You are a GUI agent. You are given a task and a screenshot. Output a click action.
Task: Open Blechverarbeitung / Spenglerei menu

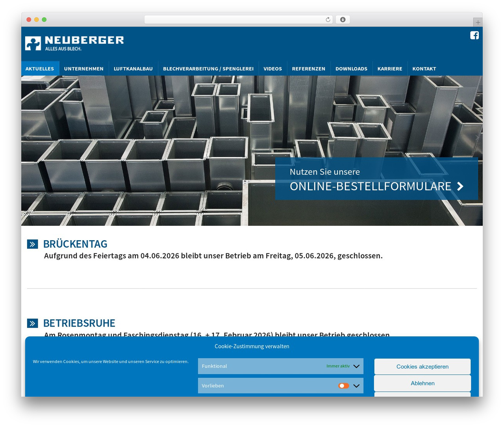[x=208, y=69]
